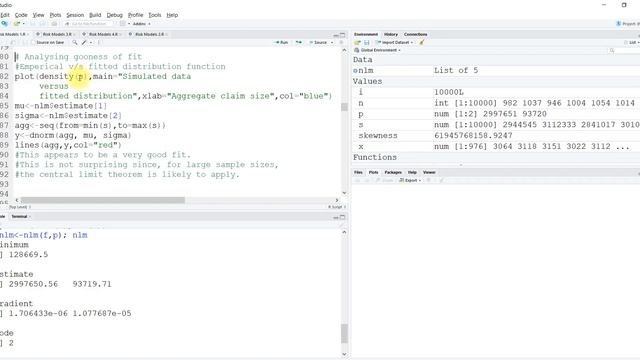Image resolution: width=640 pixels, height=360 pixels.
Task: Click the environment search field
Action: click(x=624, y=50)
